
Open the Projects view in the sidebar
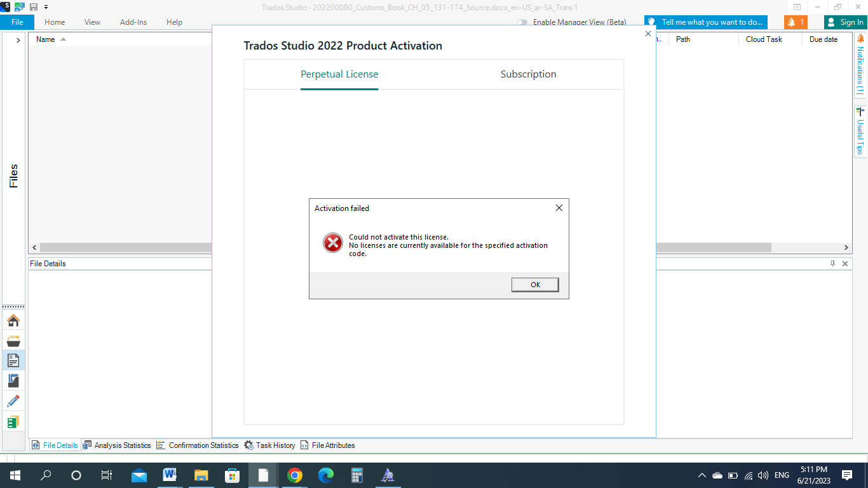click(13, 341)
